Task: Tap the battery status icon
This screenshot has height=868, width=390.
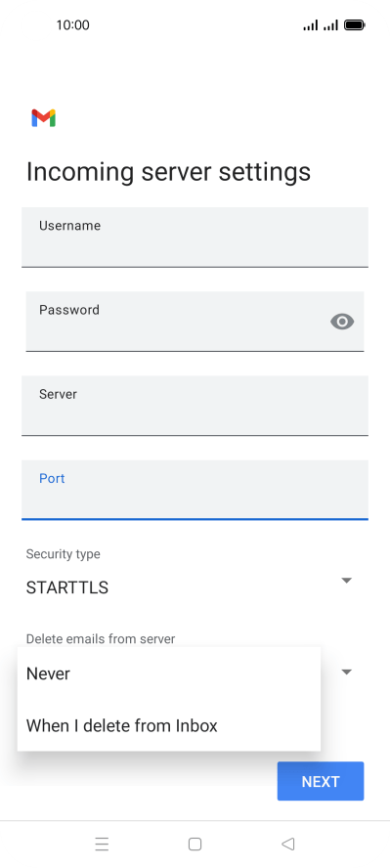Action: (x=354, y=24)
